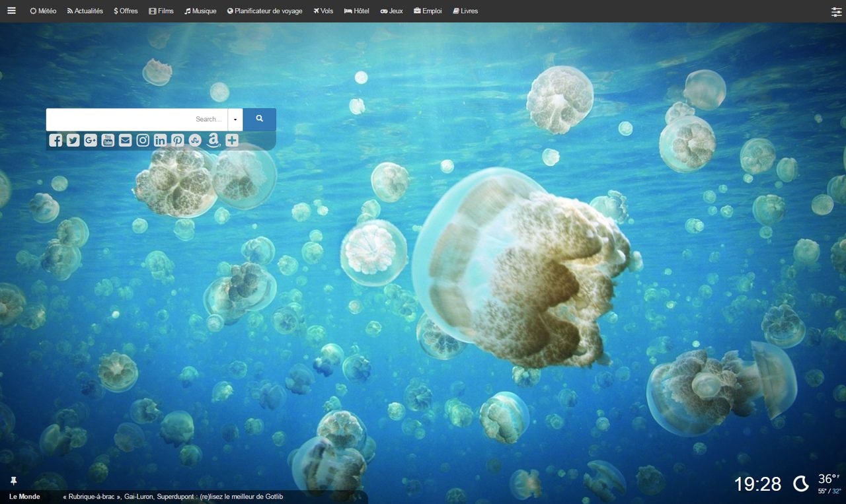Open the Amazon shortcut icon
Screen dimensions: 846x504
[212, 140]
